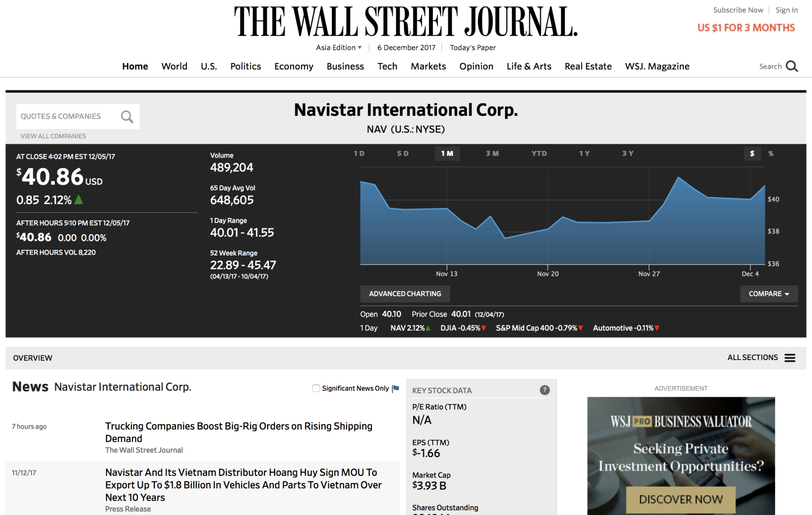Image resolution: width=812 pixels, height=515 pixels.
Task: Click the NAV 2.12% comparison item
Action: (410, 328)
